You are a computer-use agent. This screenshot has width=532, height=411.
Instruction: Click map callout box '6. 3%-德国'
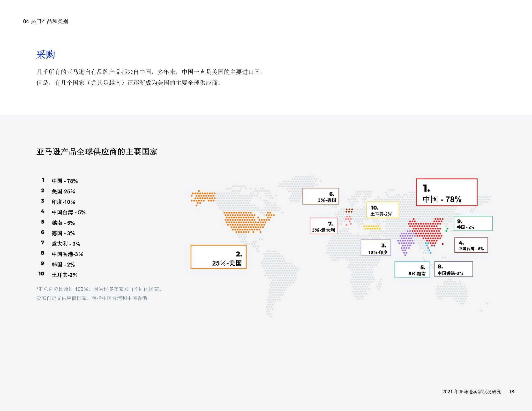(x=321, y=196)
